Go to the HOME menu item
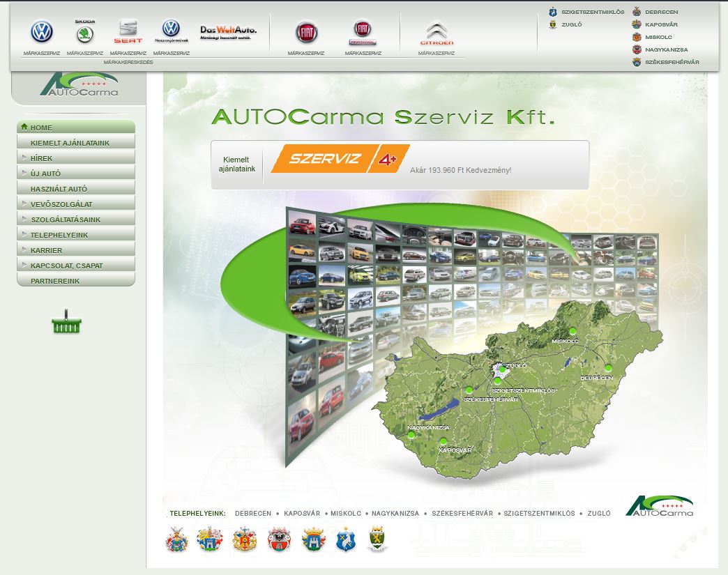 76,127
